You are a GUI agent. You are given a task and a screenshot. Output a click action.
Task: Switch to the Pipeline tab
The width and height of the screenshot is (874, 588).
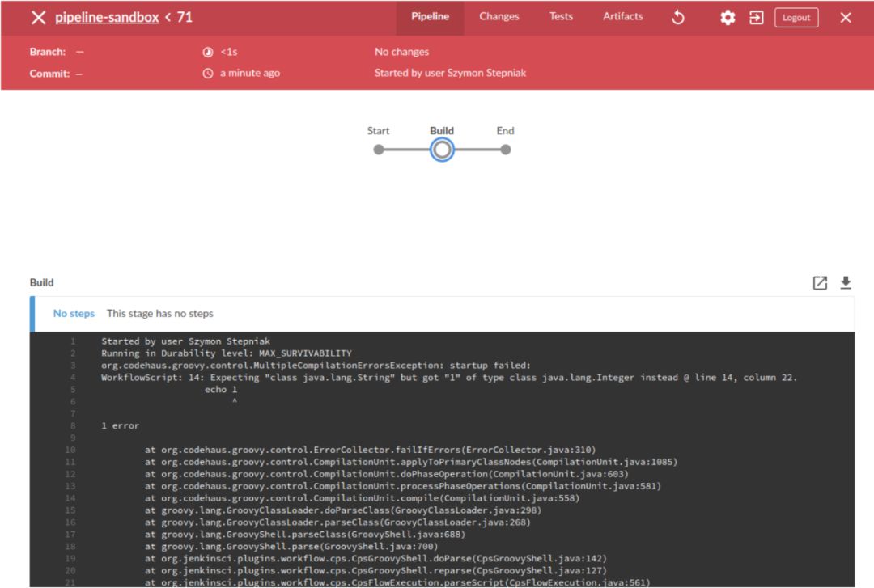(x=430, y=17)
